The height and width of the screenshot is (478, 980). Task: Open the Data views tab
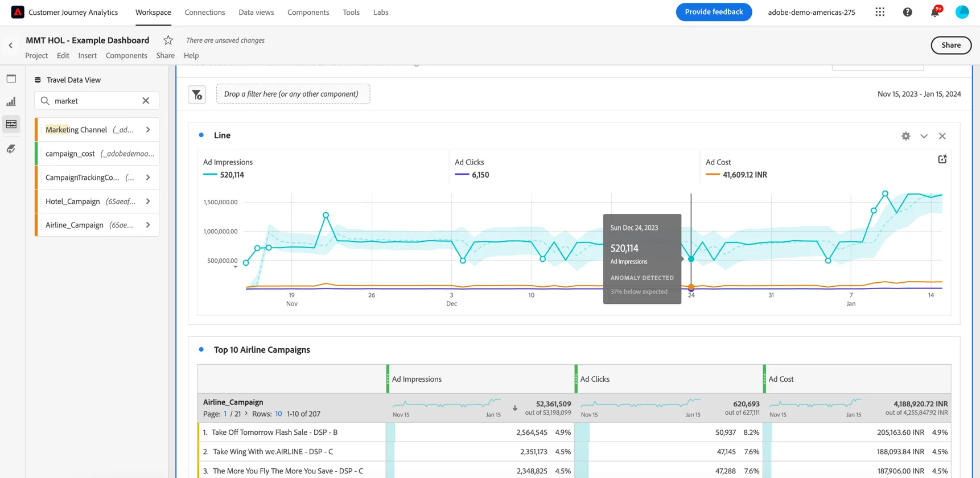(256, 12)
